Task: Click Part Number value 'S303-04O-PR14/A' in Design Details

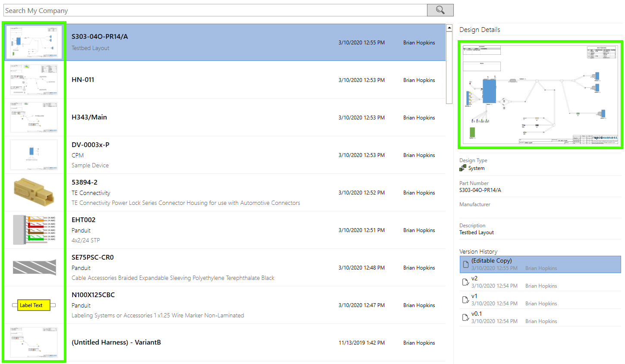Action: coord(480,190)
